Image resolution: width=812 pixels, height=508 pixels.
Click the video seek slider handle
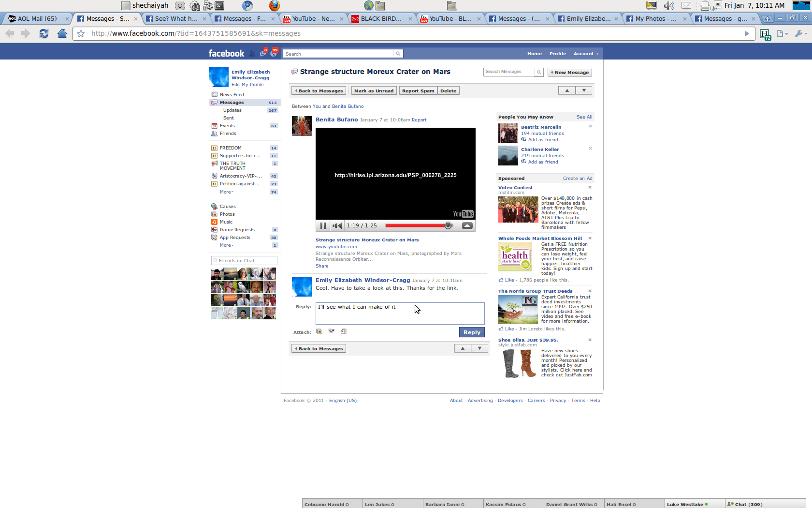(x=448, y=225)
